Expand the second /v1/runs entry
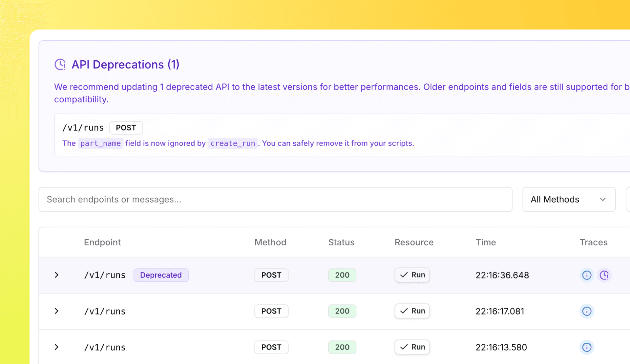 click(x=56, y=311)
